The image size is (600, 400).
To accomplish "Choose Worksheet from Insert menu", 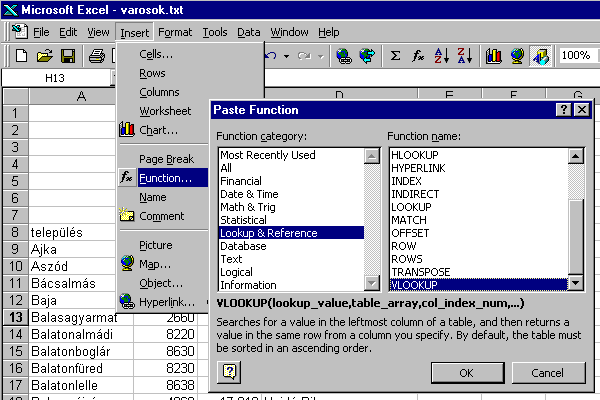I will tap(163, 111).
